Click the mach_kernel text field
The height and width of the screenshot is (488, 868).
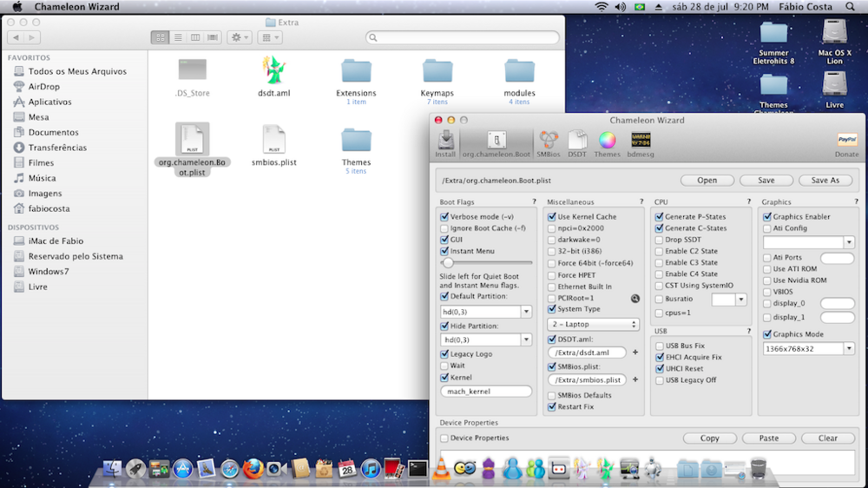(486, 392)
